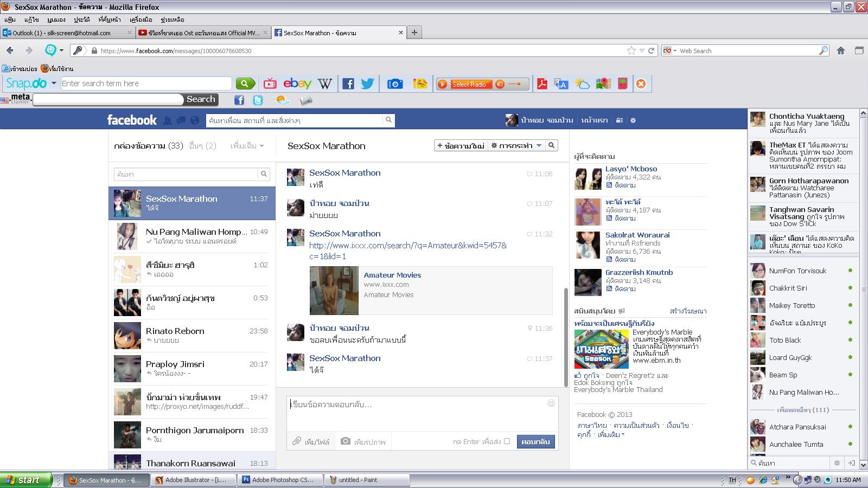Open the maps icon in the toolbar

pyautogui.click(x=603, y=84)
